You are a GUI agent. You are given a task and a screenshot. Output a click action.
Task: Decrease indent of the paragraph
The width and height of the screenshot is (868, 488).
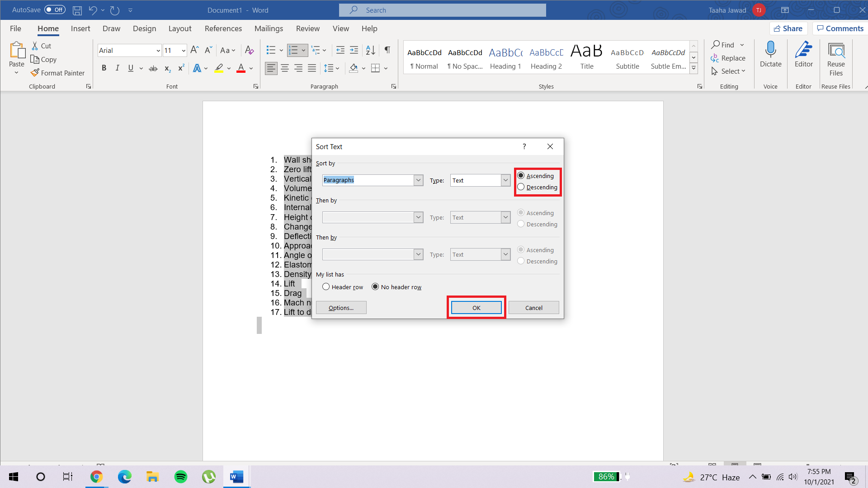(x=340, y=50)
